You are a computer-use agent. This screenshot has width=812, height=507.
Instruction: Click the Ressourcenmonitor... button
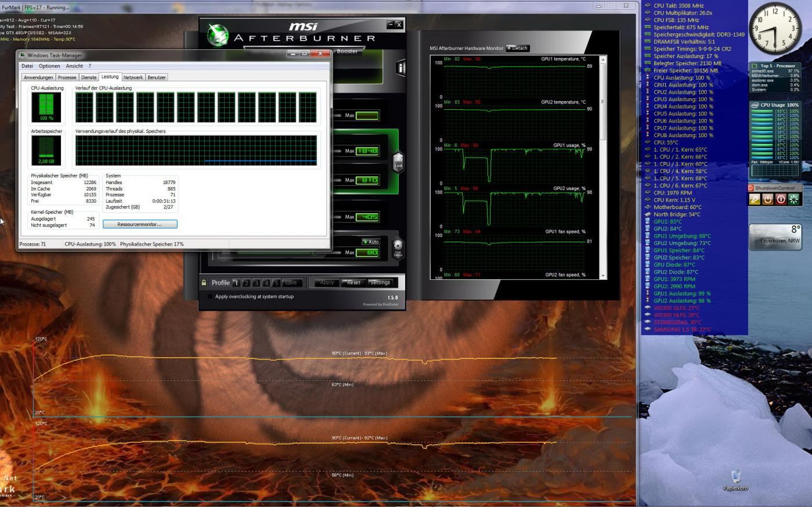click(140, 224)
